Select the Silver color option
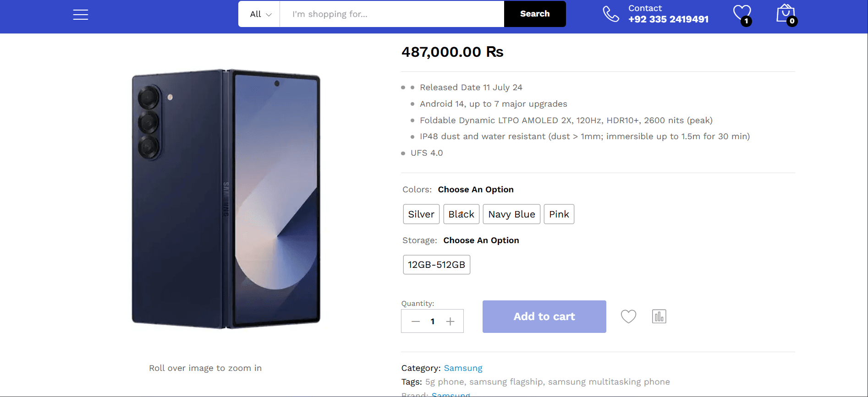868x397 pixels. pos(421,214)
